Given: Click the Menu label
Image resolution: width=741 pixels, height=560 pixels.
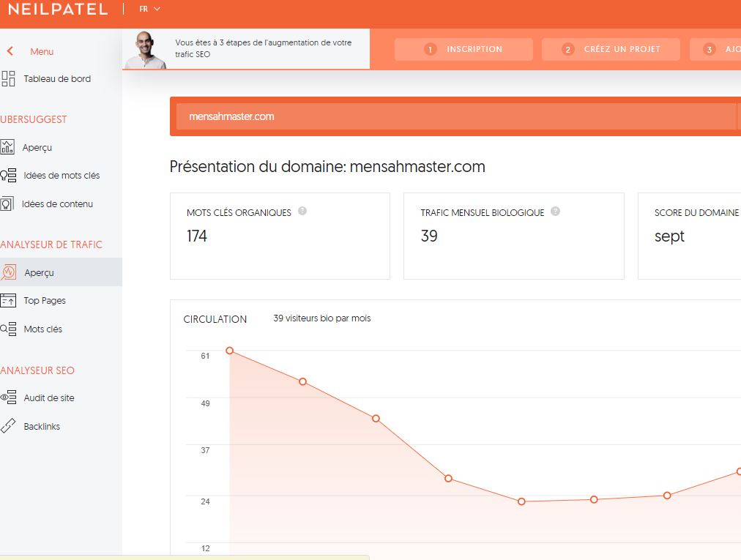Looking at the screenshot, I should pos(42,51).
